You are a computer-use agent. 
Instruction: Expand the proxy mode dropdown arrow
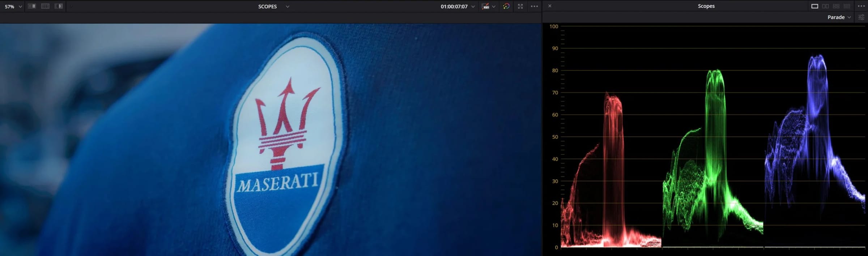click(x=494, y=7)
